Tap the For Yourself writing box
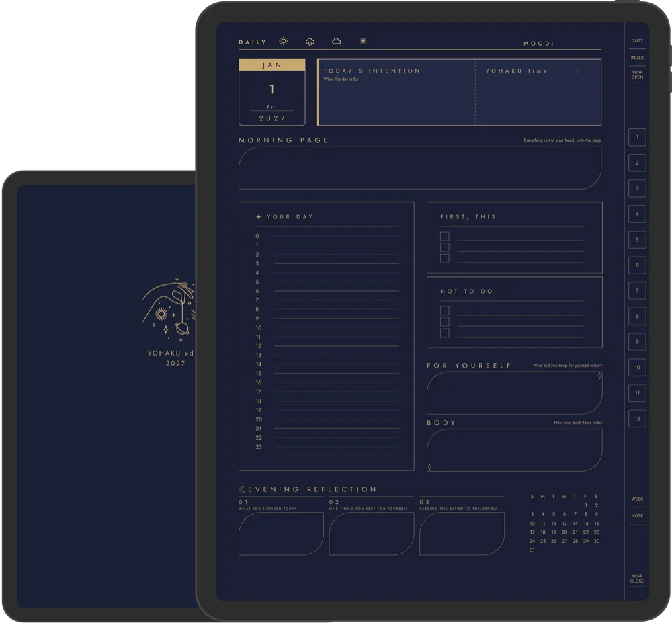This screenshot has height=625, width=672. pyautogui.click(x=515, y=392)
